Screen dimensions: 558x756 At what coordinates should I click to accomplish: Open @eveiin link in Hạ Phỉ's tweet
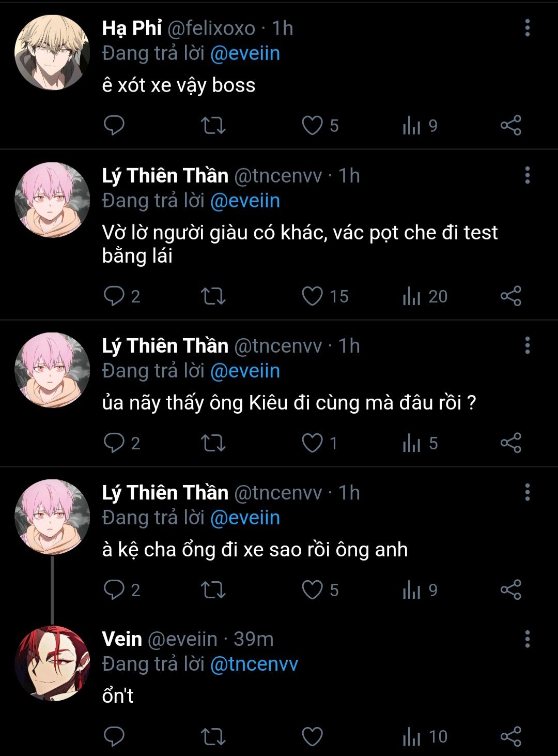pos(245,53)
